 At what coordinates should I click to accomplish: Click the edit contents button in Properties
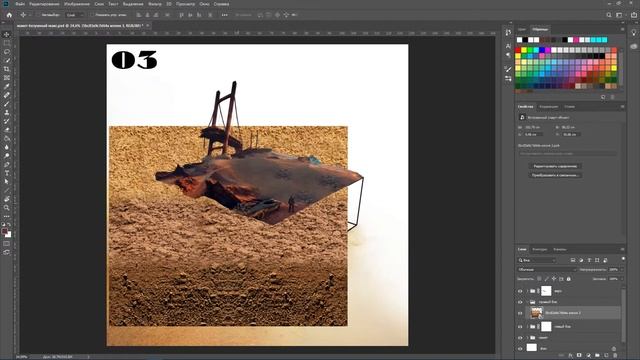pyautogui.click(x=555, y=167)
